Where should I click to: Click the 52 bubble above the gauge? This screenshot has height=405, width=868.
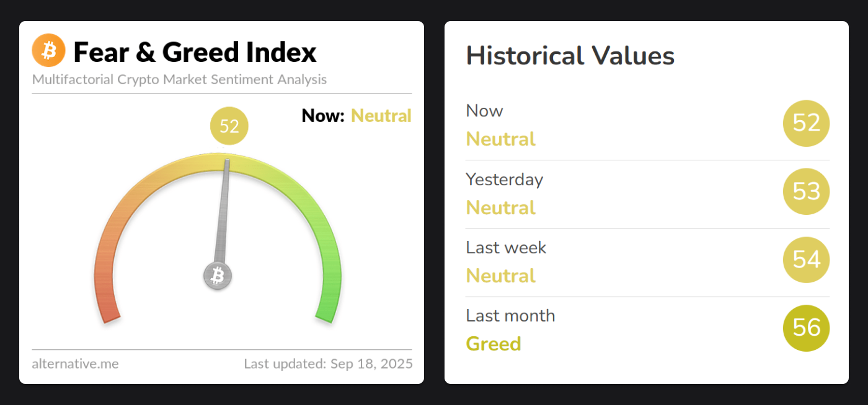229,126
